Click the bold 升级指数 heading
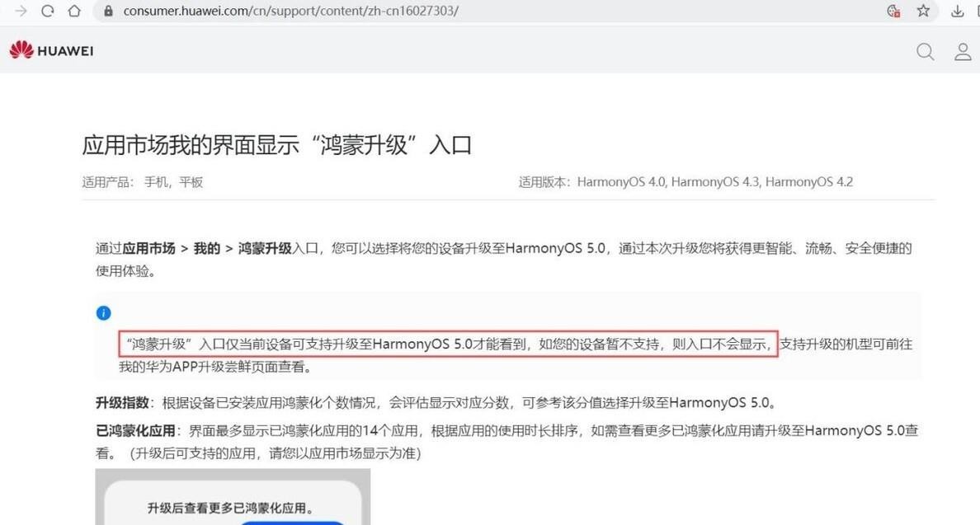Image resolution: width=980 pixels, height=525 pixels. tap(122, 403)
